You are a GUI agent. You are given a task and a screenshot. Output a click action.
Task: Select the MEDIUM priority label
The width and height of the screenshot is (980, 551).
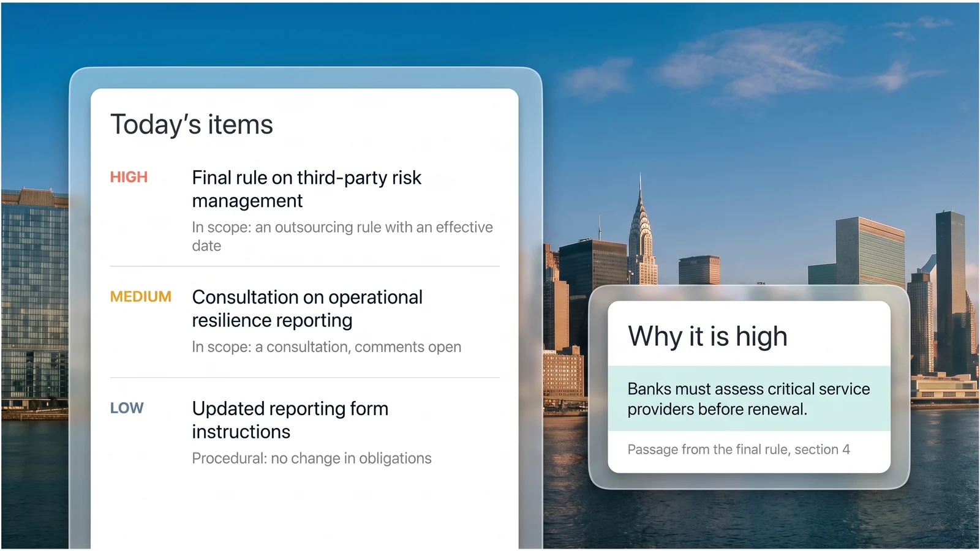[x=141, y=297]
